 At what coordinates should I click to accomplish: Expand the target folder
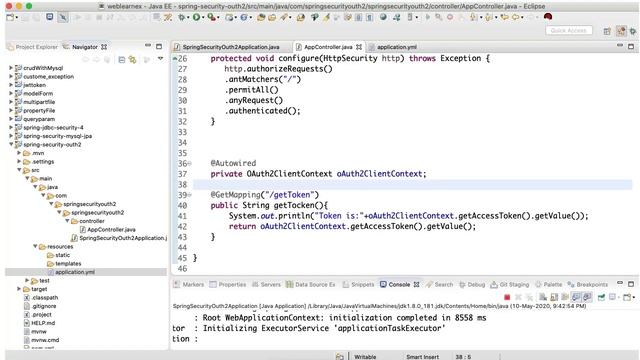click(19, 289)
